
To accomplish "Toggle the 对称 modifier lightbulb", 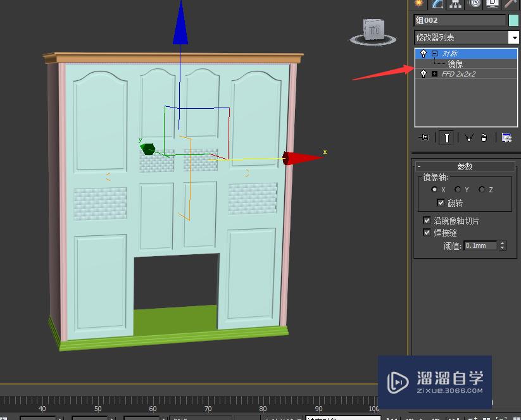I will pos(424,54).
